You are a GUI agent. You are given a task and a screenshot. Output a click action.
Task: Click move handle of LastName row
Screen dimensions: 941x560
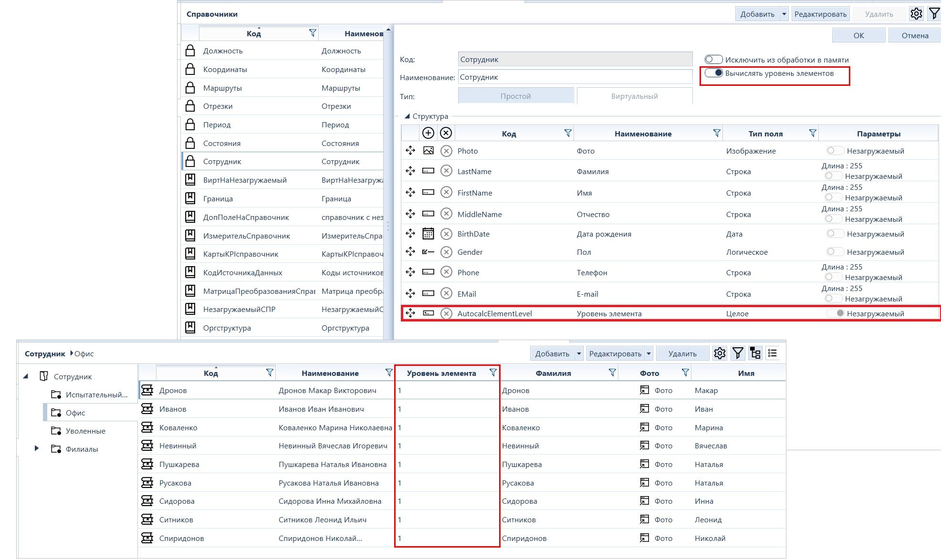click(410, 171)
